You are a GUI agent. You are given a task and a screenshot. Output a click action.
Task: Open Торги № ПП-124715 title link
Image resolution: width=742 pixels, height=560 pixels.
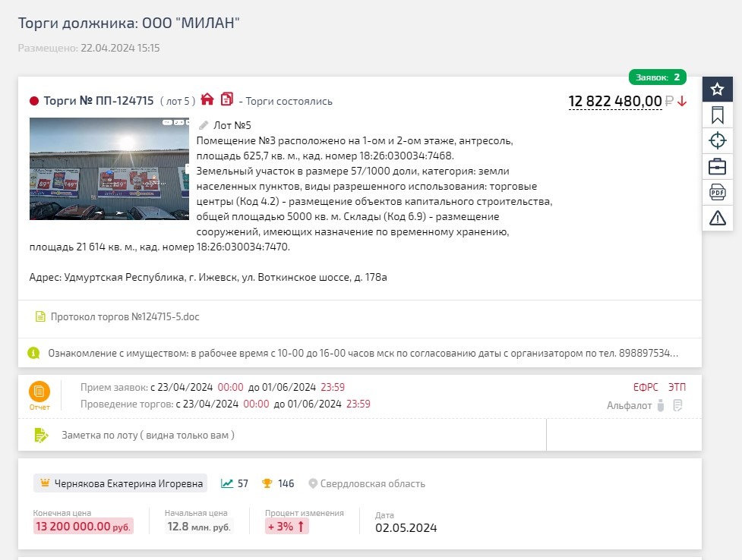[99, 101]
